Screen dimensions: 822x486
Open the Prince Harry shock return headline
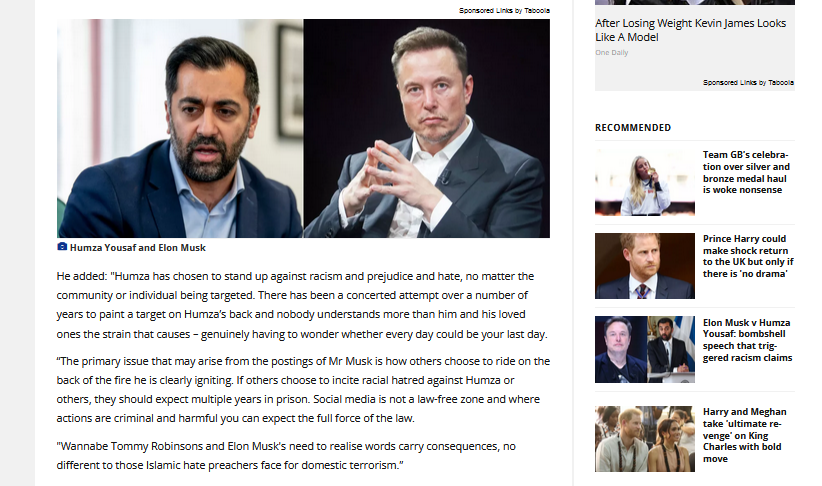[748, 256]
